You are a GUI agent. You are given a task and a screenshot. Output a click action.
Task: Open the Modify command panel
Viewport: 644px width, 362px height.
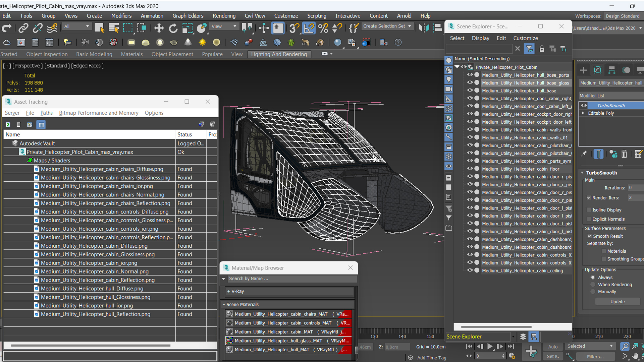click(x=598, y=70)
